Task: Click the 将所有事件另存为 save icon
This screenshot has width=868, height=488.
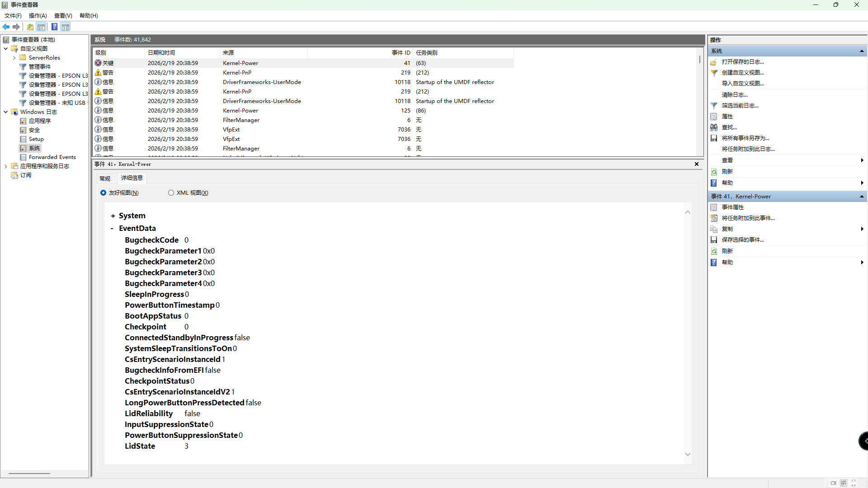Action: pyautogui.click(x=714, y=138)
